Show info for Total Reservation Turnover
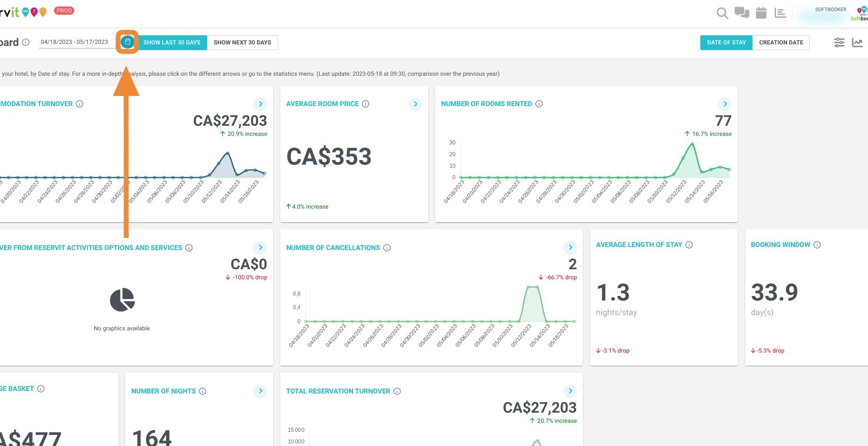 [397, 391]
